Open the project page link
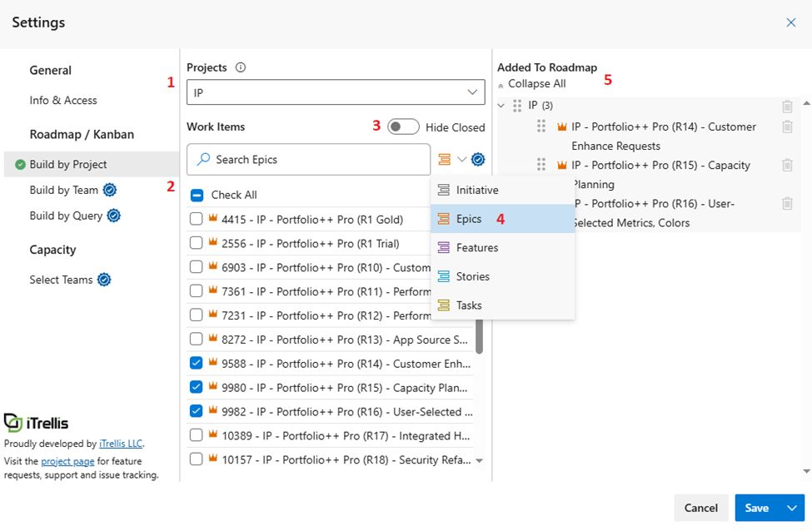The image size is (812, 531). [67, 461]
